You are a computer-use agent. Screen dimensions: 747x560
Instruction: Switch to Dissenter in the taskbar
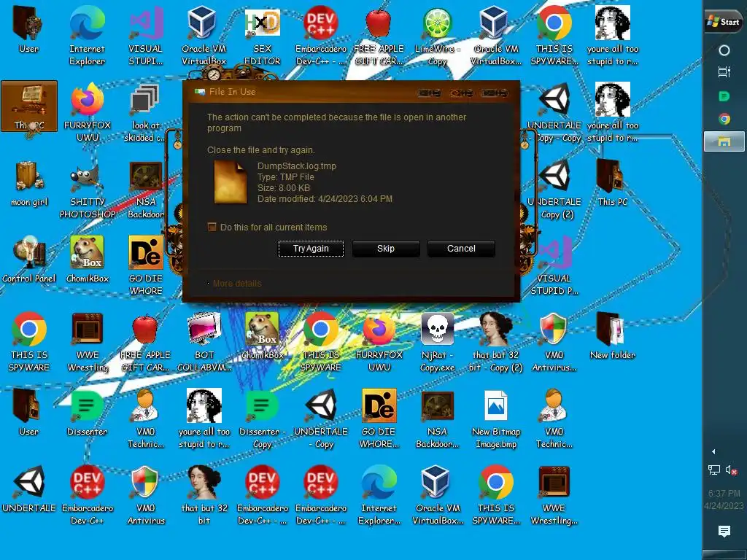[x=724, y=96]
